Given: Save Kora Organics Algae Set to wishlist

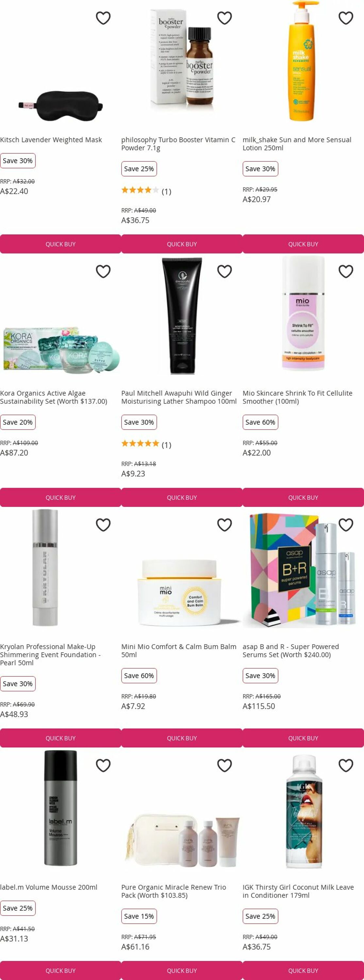Looking at the screenshot, I should pos(103,271).
